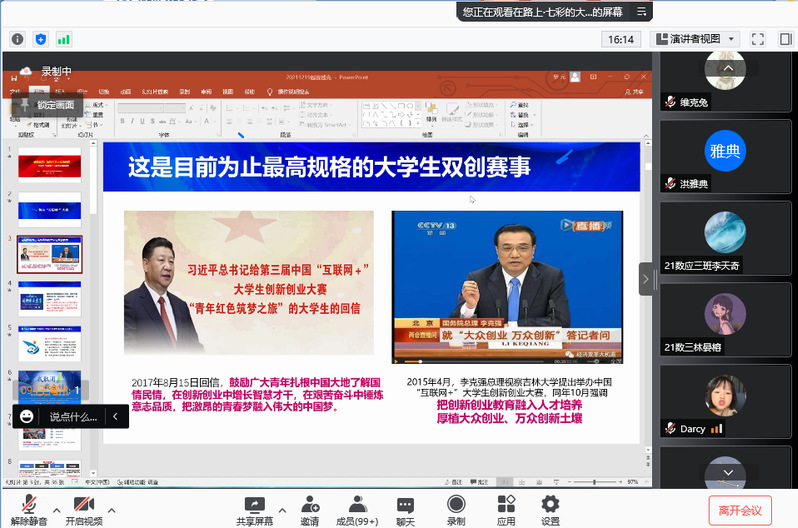Start 录制 recording
Image resolution: width=798 pixels, height=528 pixels.
456,510
